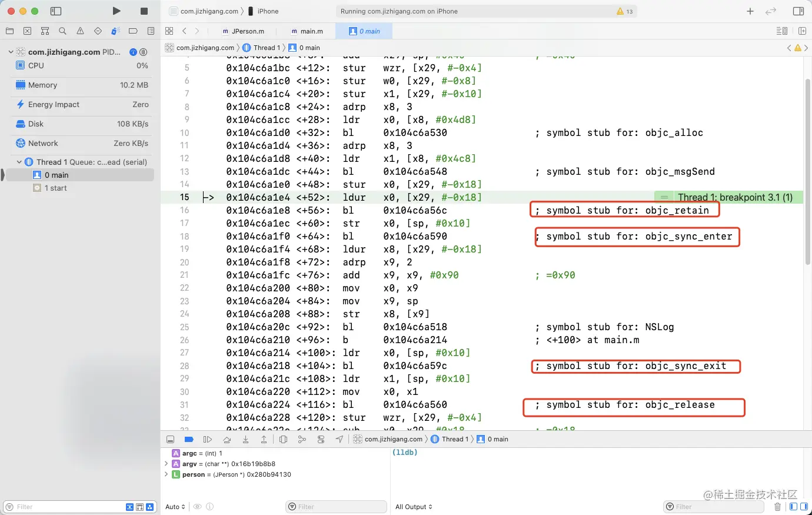Click com.jizhigang.com in the editor jump bar
This screenshot has height=515, width=812.
pos(200,48)
